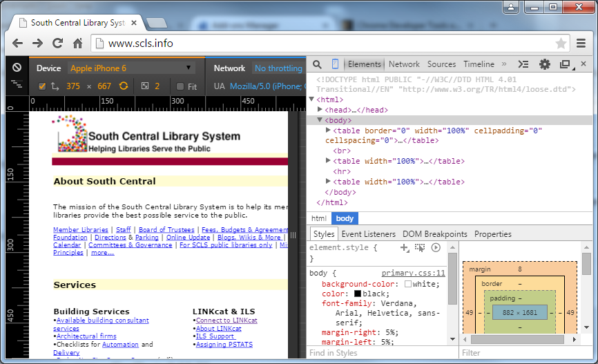
Task: Toggle device mode phone icon
Action: 335,64
